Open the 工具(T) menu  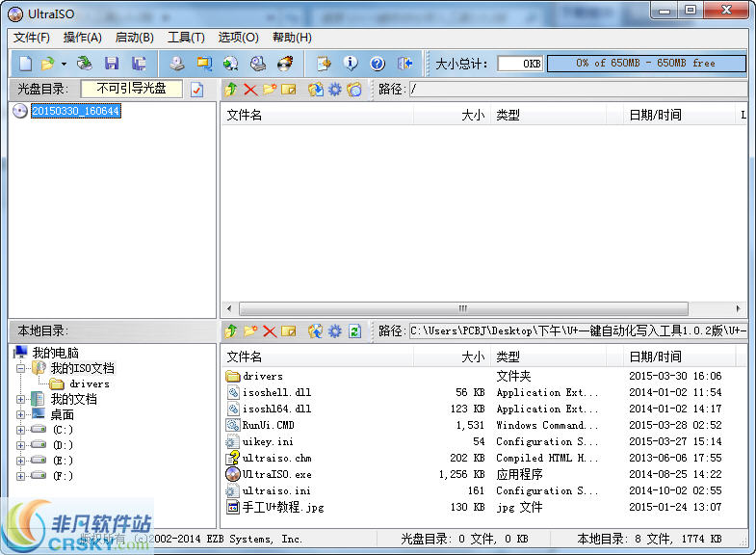pyautogui.click(x=186, y=38)
